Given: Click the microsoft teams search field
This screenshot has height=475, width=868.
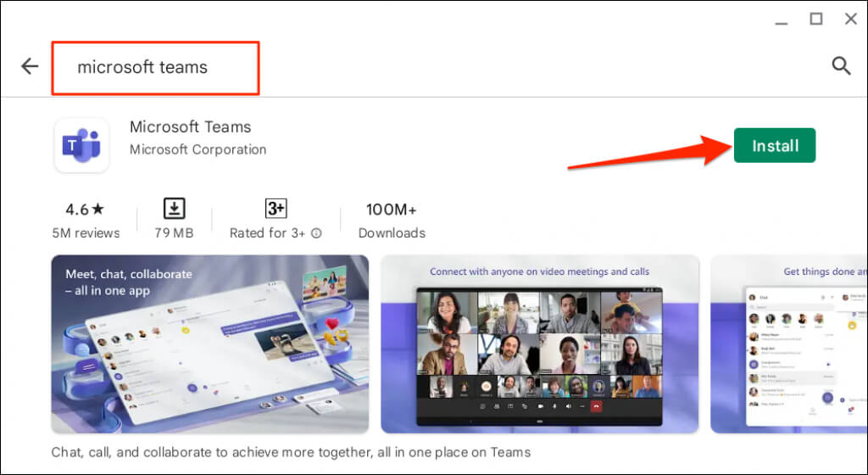Looking at the screenshot, I should click(155, 68).
